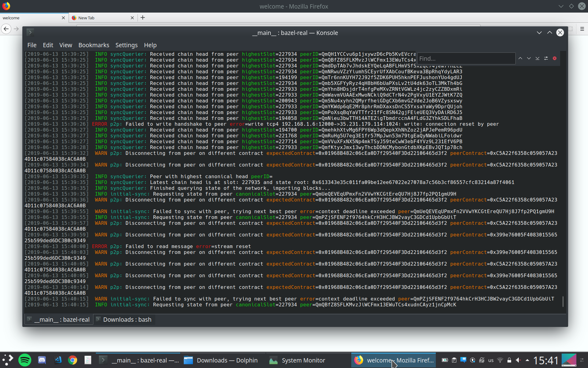Open Wi-Fi network tray icon
The width and height of the screenshot is (588, 368).
500,360
